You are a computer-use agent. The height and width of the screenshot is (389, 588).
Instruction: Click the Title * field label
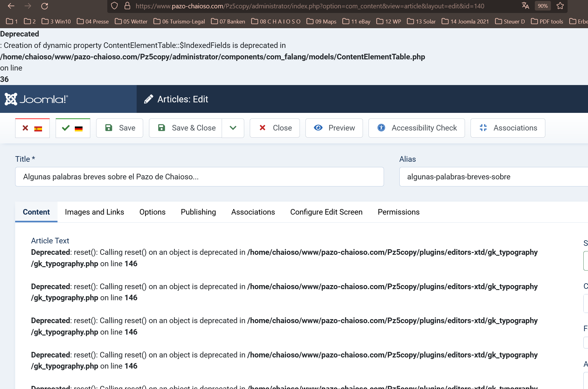(25, 159)
